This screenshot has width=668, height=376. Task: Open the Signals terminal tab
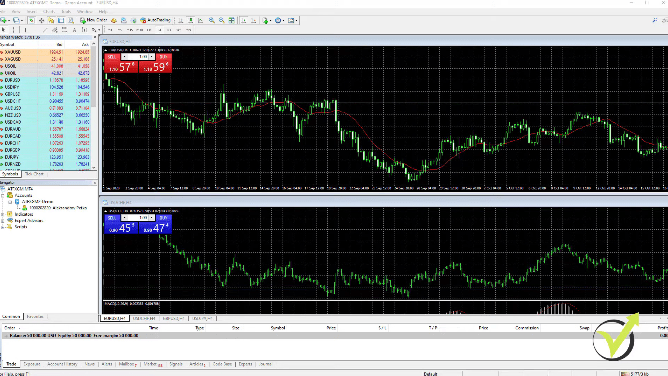176,365
